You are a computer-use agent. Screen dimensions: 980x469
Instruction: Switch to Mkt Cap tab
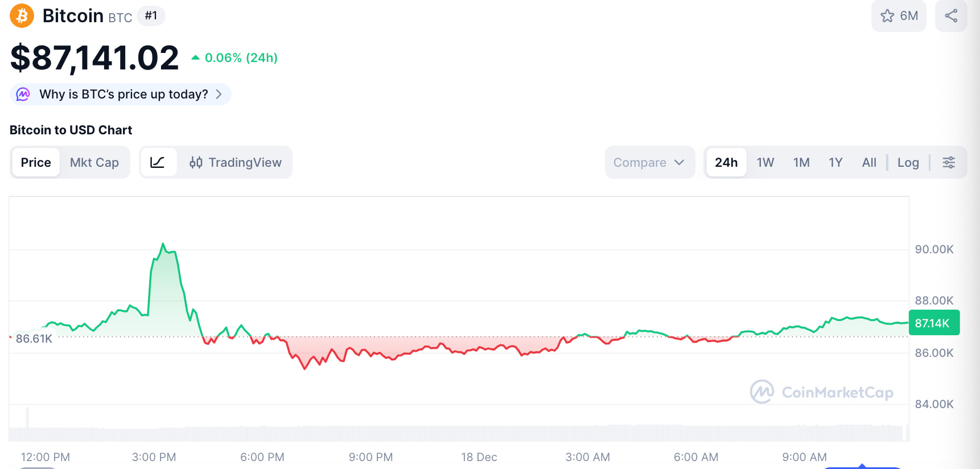(94, 162)
